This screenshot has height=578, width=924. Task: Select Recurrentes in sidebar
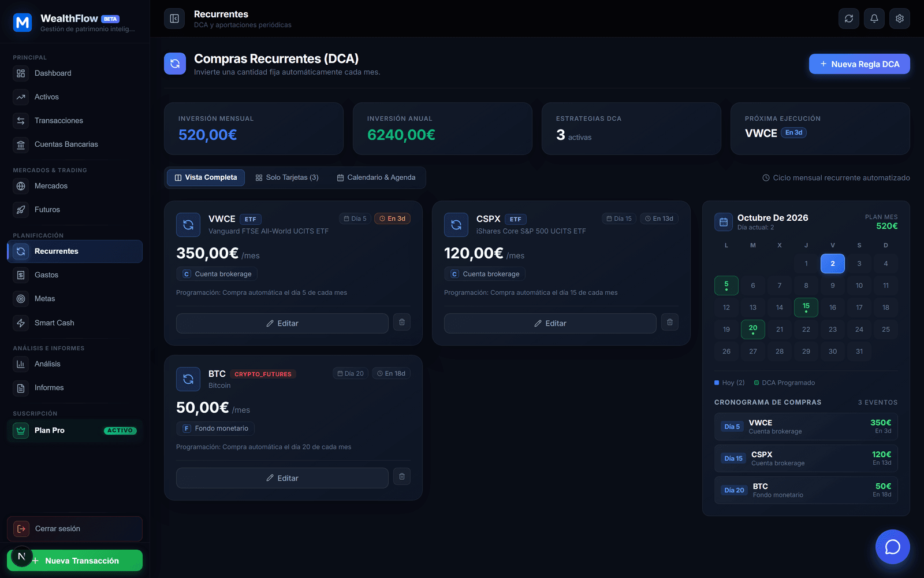[75, 251]
